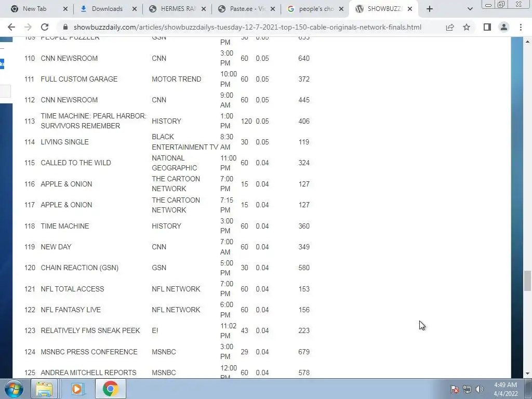Viewport: 532px width, 399px height.
Task: Click the scrollbar up arrow
Action: [x=527, y=42]
